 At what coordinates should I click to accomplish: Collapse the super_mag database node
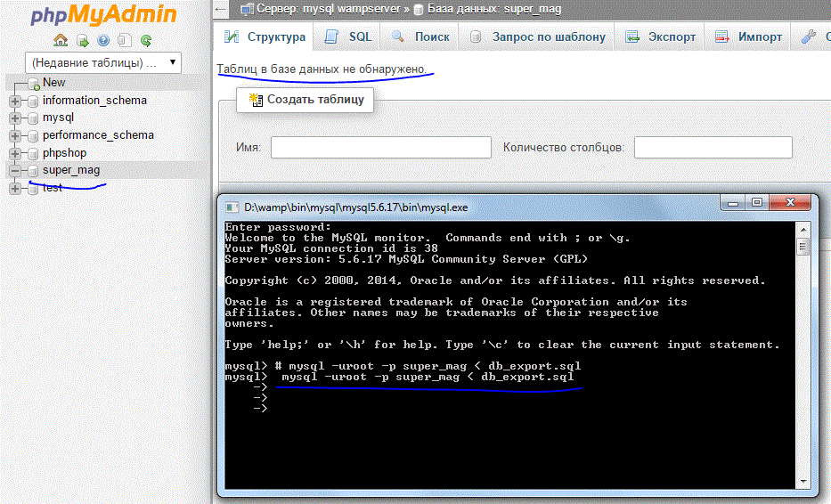[x=14, y=170]
